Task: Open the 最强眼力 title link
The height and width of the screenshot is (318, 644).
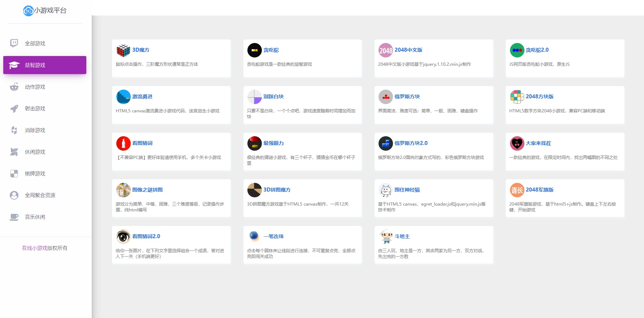Action: pos(273,143)
